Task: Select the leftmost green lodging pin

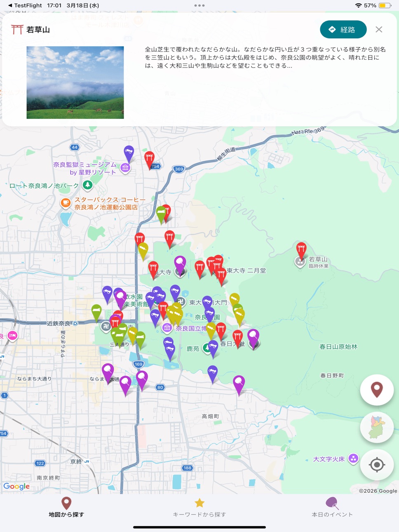Action: (96, 313)
